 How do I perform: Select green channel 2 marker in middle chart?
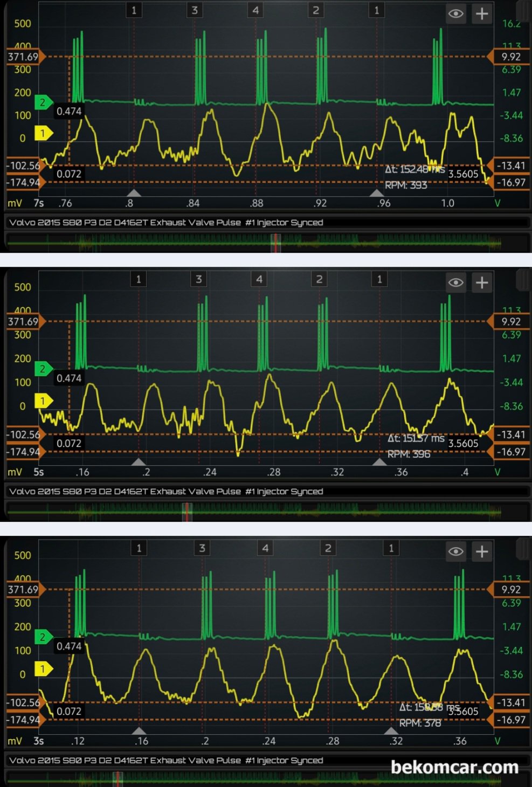tap(43, 369)
